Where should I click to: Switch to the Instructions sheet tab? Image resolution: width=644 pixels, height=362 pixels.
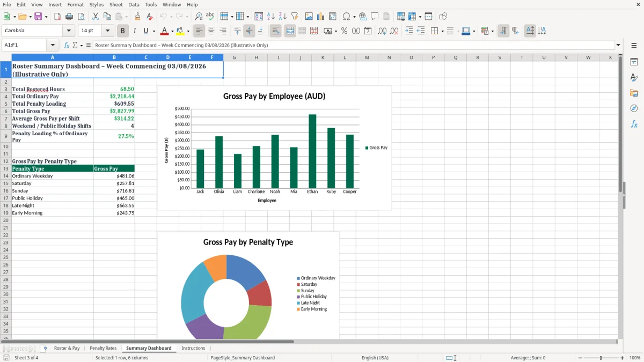tap(193, 348)
